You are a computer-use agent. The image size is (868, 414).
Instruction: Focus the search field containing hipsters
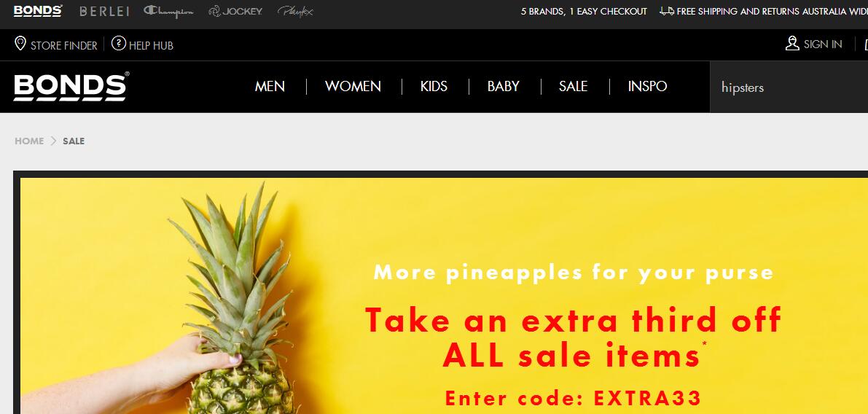point(789,87)
